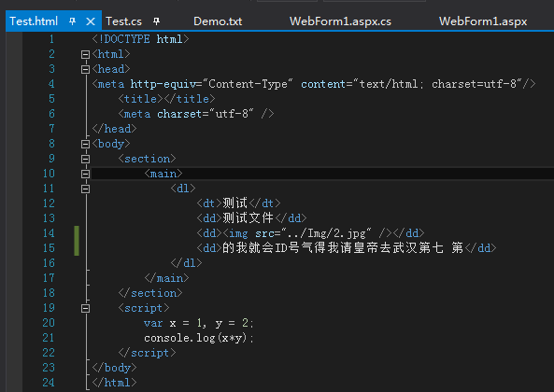Click the closing html tag on line 24
554x392 pixels.
pyautogui.click(x=114, y=383)
